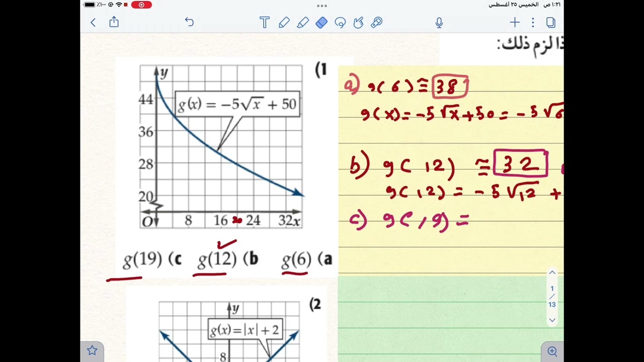Open the zoom magnifier button
Viewport: 644px width, 362px height.
pos(552,351)
